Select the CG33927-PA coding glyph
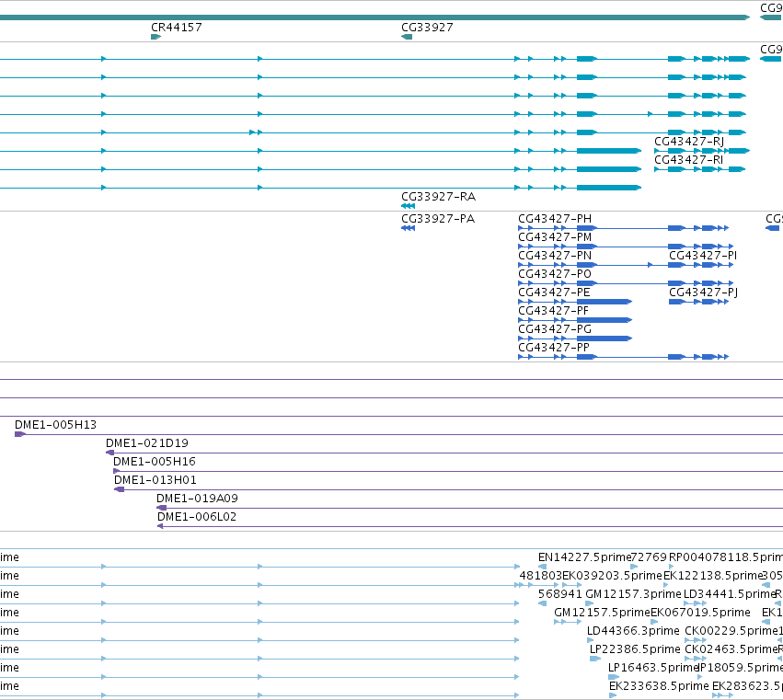Image resolution: width=783 pixels, height=700 pixels. click(x=408, y=228)
